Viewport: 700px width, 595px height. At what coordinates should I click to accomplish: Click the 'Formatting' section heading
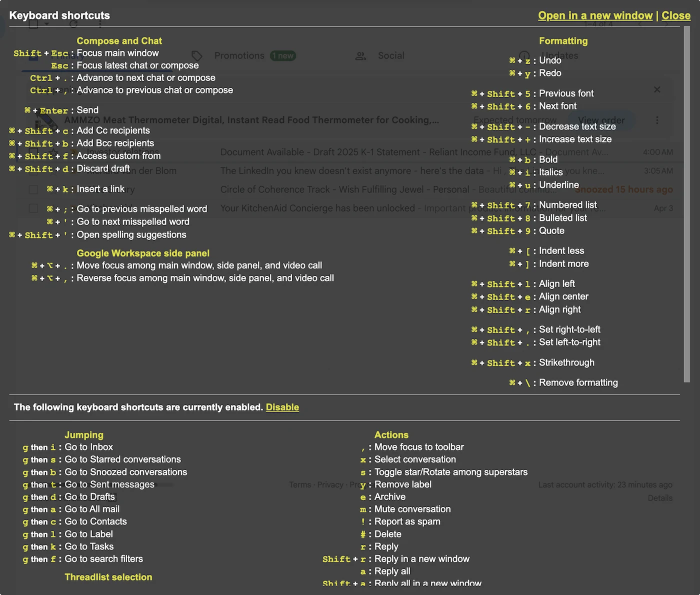pyautogui.click(x=563, y=41)
